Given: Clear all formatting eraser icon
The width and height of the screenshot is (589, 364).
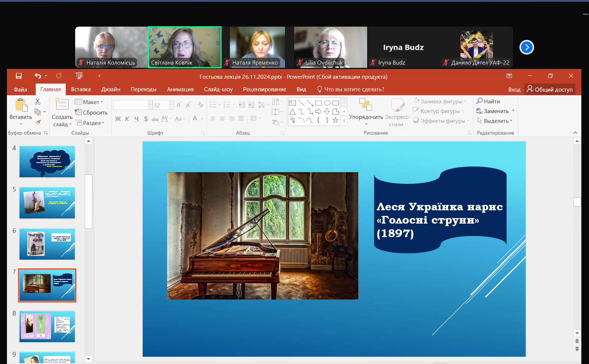Looking at the screenshot, I should click(201, 105).
